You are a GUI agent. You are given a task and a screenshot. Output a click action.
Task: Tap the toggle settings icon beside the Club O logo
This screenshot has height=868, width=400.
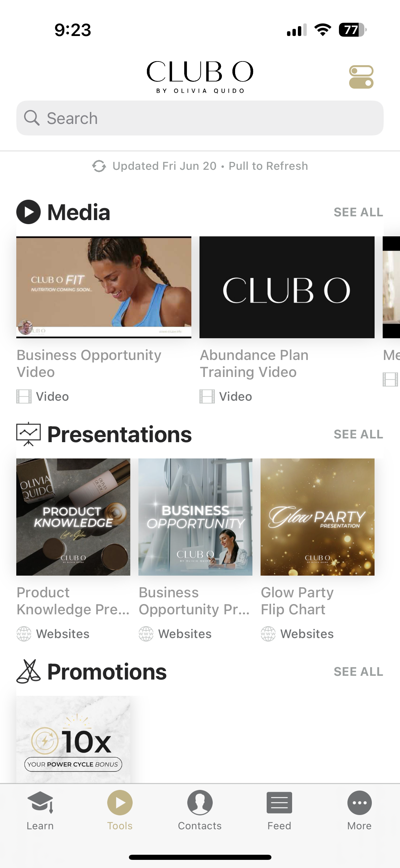361,77
